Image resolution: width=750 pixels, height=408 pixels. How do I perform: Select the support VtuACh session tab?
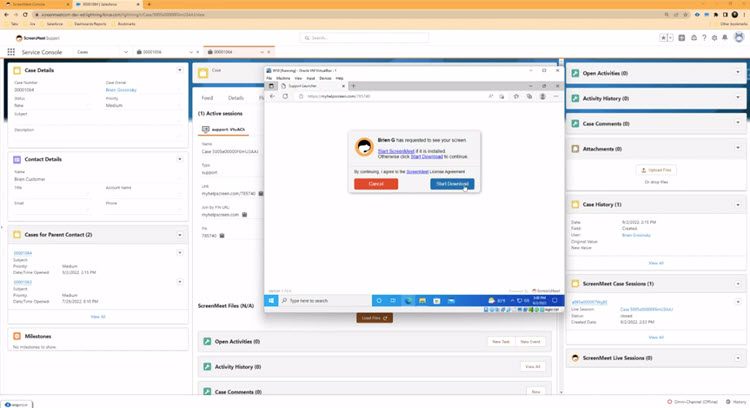(x=223, y=130)
